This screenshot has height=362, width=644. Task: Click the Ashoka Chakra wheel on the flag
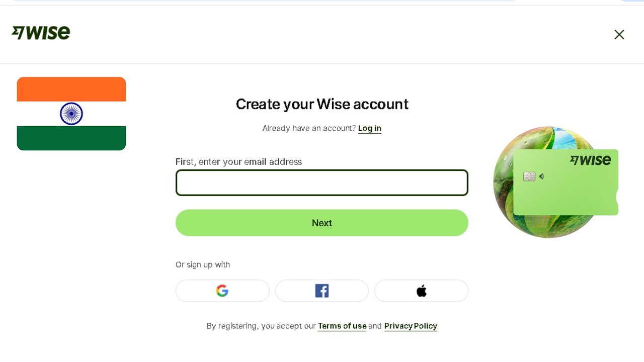[71, 114]
